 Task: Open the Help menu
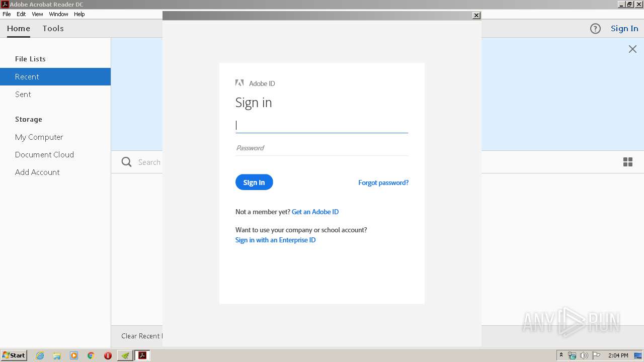pyautogui.click(x=79, y=14)
